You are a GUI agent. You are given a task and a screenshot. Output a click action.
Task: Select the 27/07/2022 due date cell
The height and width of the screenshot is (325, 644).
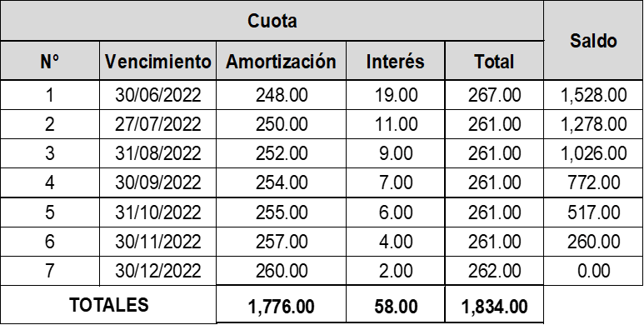[157, 124]
